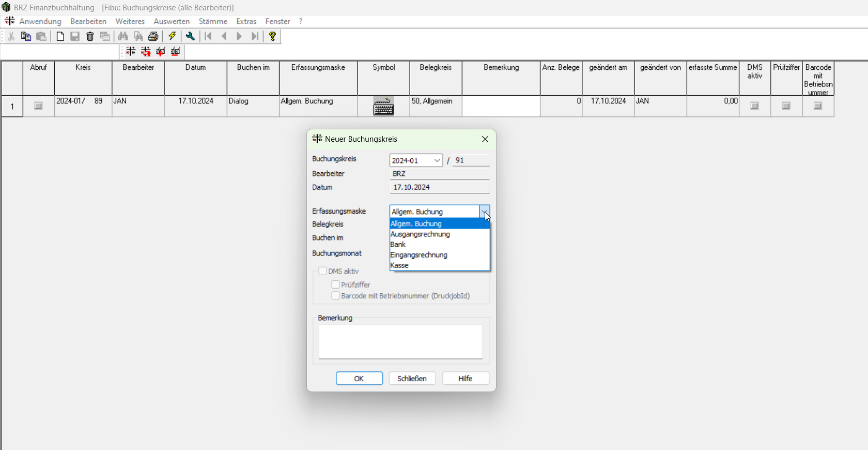This screenshot has height=450, width=868.
Task: Toggle the DMS aktiv checkbox in table row 1
Action: pos(755,106)
